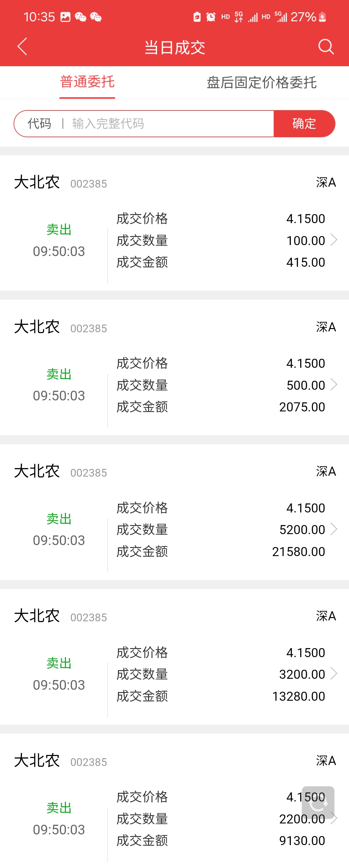
Task: Open search with magnifier icon
Action: tap(326, 46)
